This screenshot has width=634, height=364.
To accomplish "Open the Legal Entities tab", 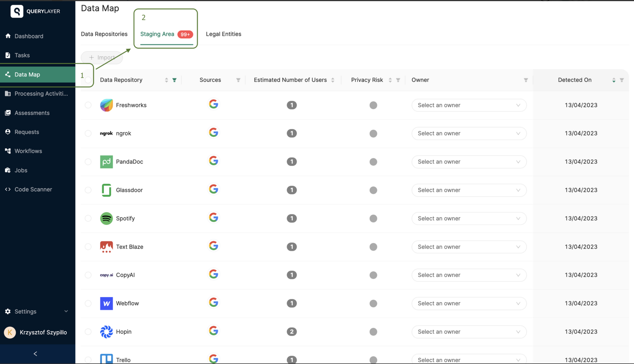I will 223,34.
